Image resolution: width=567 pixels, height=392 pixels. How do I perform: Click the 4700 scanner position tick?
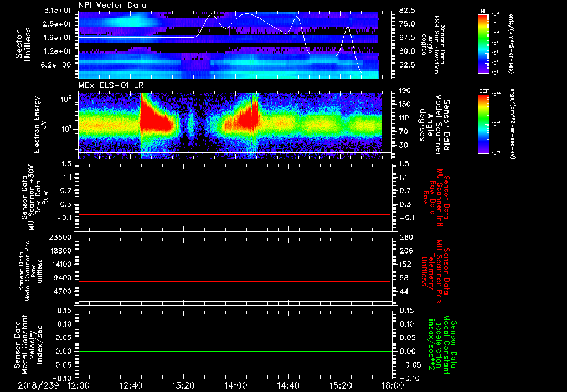(63, 291)
